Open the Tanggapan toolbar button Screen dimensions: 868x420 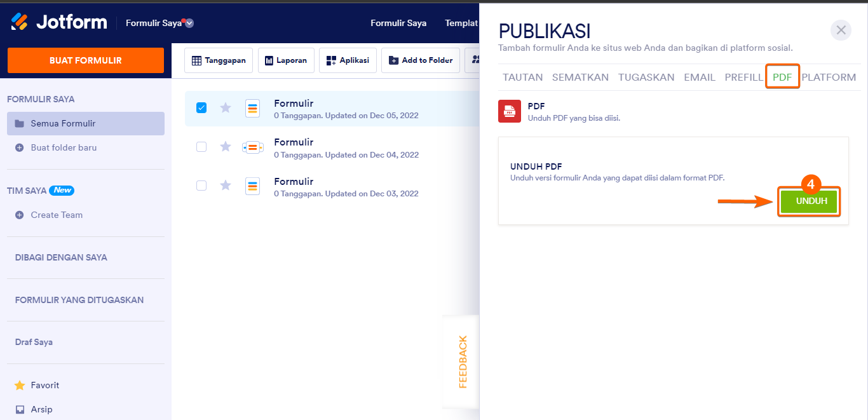219,60
